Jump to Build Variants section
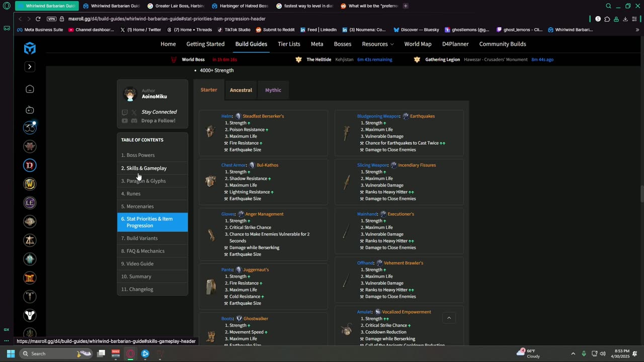 (152, 238)
